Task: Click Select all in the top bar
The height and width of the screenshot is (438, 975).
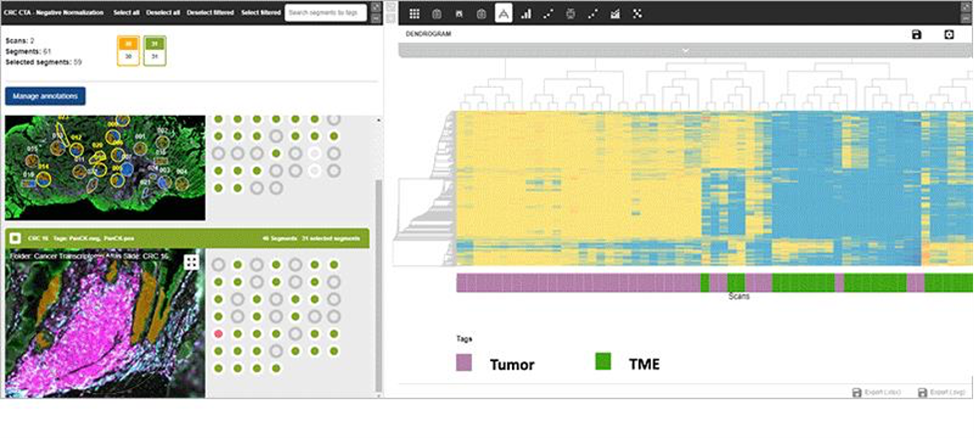Action: (126, 12)
